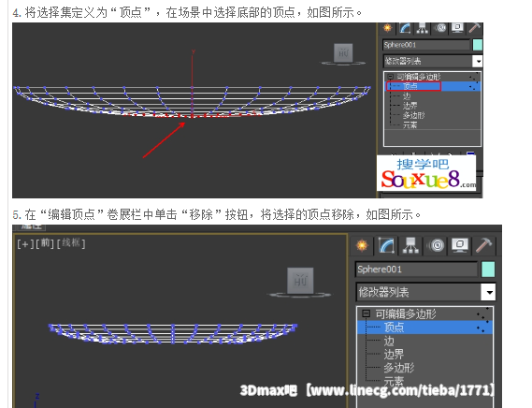
Task: Open the Create star tab in lower screenshot
Action: [362, 245]
